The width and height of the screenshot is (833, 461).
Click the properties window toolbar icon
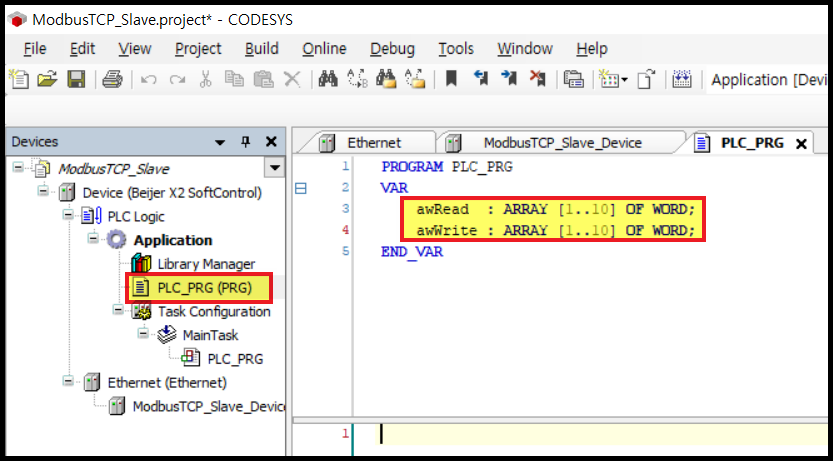pos(574,80)
